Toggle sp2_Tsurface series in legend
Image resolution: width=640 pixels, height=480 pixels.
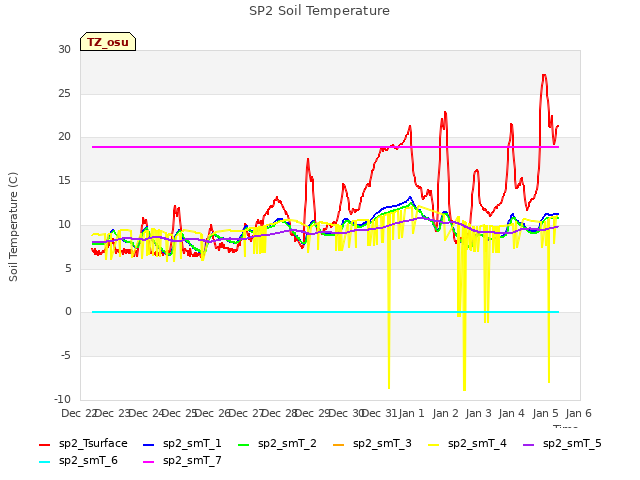(x=83, y=443)
